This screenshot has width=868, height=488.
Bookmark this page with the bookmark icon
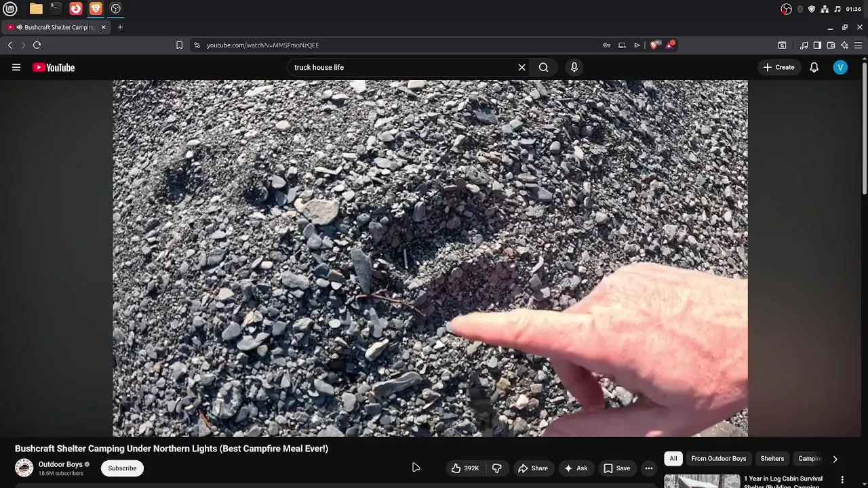tap(179, 45)
